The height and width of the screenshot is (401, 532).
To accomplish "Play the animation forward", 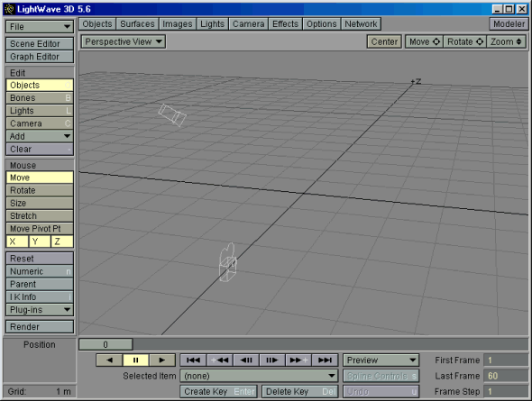I will 162,360.
